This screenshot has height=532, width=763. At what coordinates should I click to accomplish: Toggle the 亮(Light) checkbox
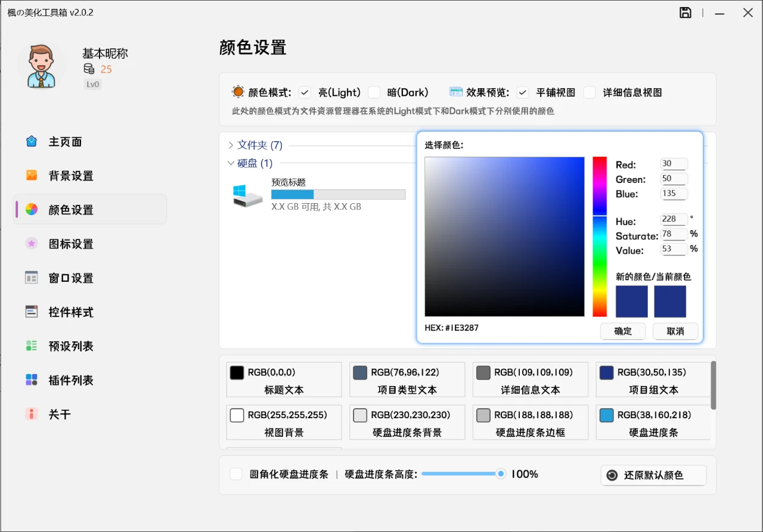click(x=305, y=92)
